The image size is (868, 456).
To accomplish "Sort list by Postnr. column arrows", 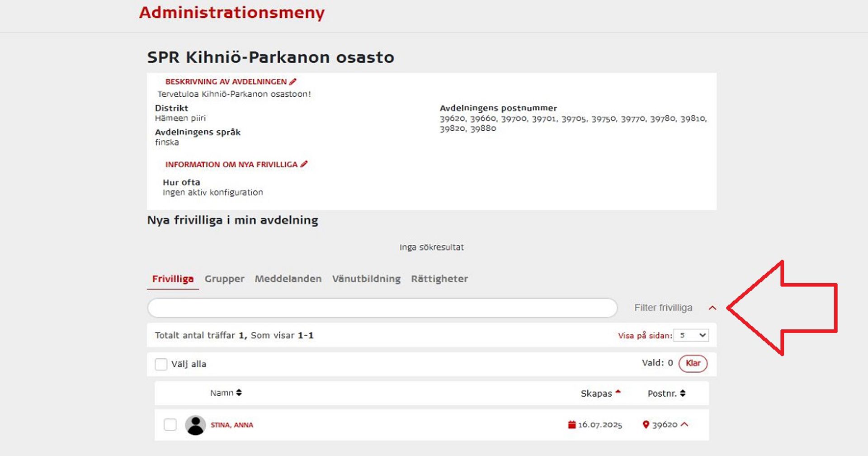I will 683,393.
